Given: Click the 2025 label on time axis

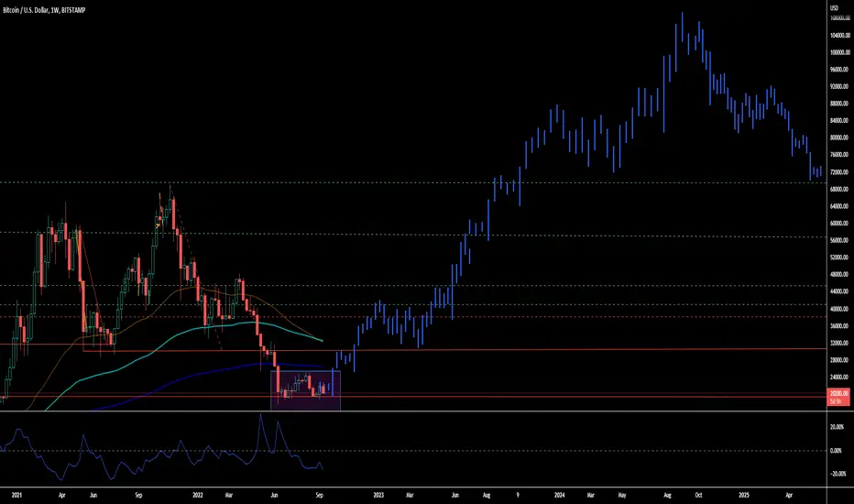Looking at the screenshot, I should click(744, 495).
